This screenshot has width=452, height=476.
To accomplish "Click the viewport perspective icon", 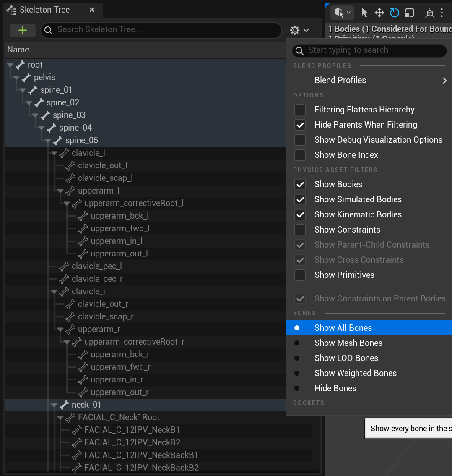I will 429,13.
